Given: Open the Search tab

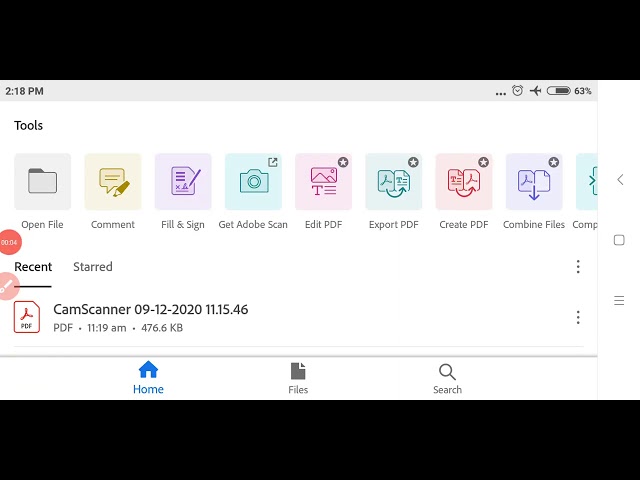Looking at the screenshot, I should 447,379.
